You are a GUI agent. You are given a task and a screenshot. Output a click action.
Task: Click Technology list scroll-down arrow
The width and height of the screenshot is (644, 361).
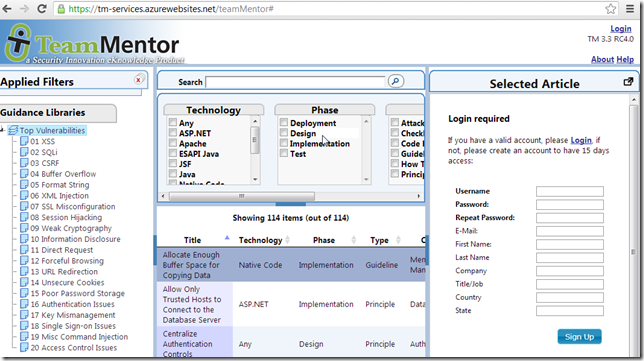coord(255,179)
